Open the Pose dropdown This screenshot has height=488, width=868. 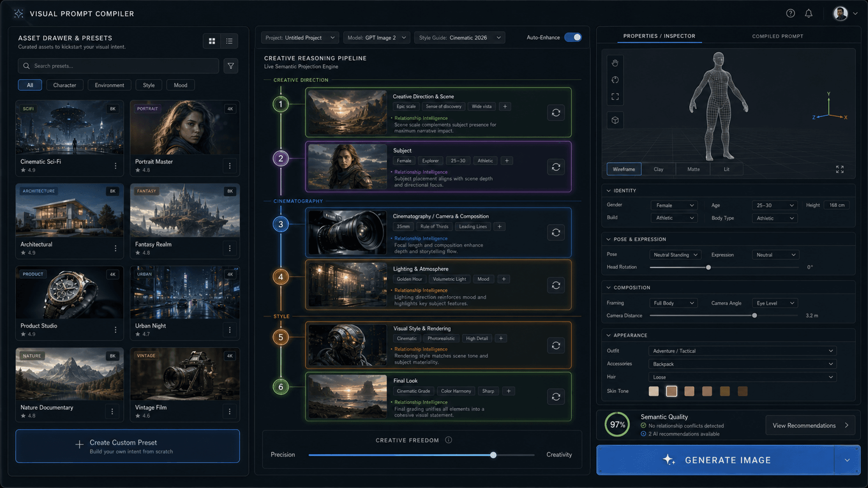pyautogui.click(x=675, y=255)
